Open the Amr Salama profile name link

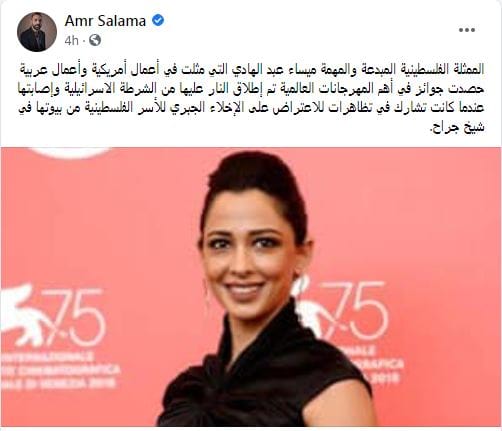(x=105, y=21)
